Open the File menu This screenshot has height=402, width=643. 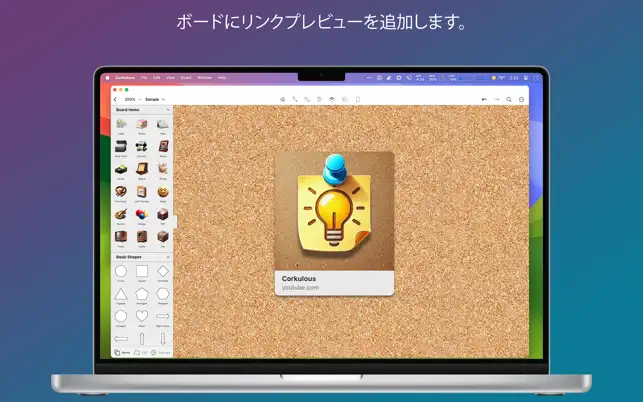pos(144,78)
